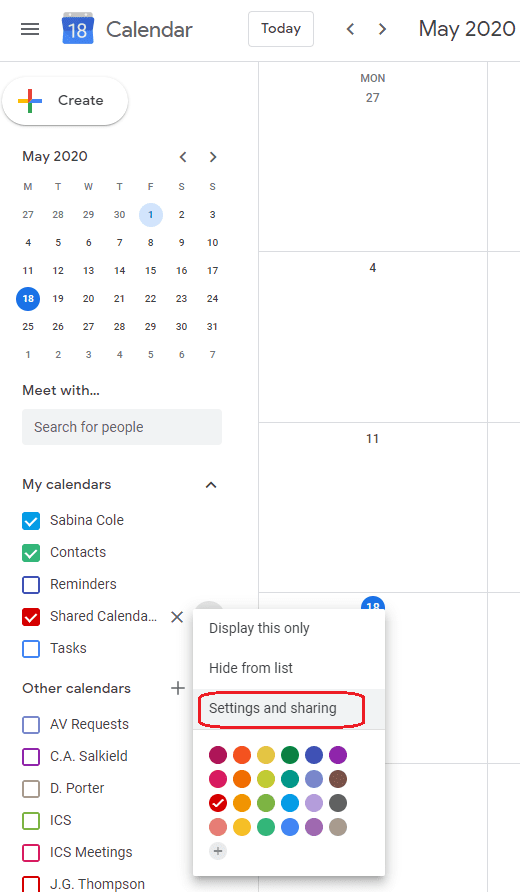
Task: Check the AV Requests calendar
Action: click(x=31, y=725)
